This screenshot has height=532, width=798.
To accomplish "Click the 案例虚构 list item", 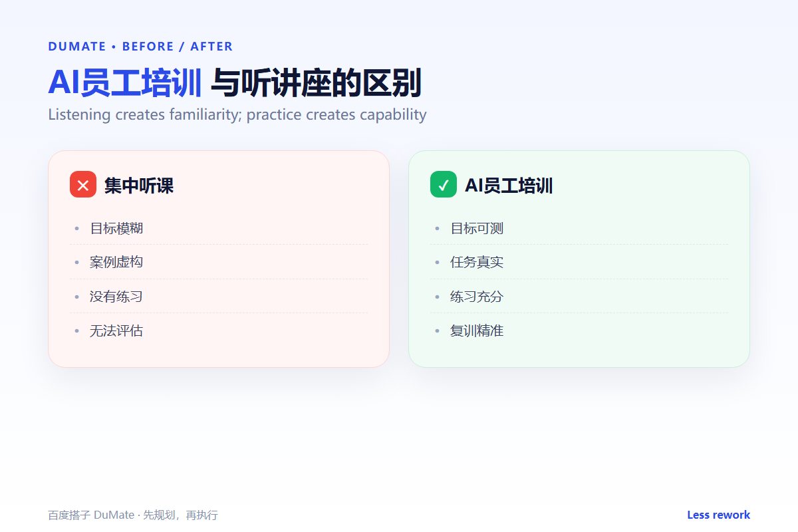I will coord(219,262).
